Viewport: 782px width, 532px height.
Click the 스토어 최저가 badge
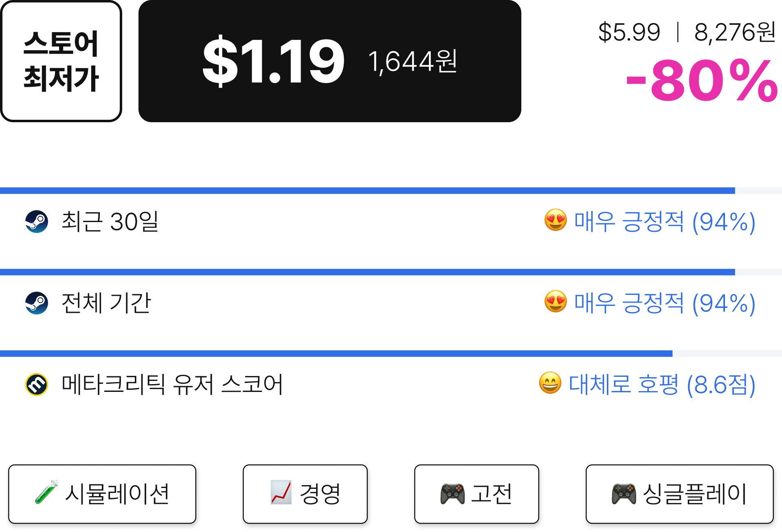[61, 61]
